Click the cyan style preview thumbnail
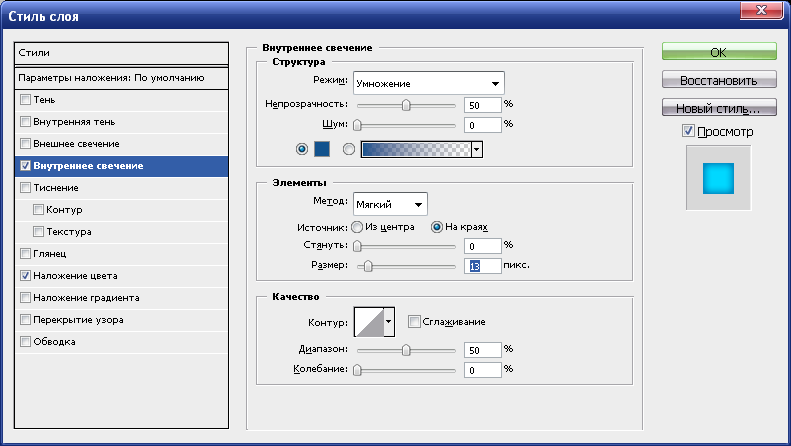This screenshot has width=791, height=446. click(x=718, y=178)
